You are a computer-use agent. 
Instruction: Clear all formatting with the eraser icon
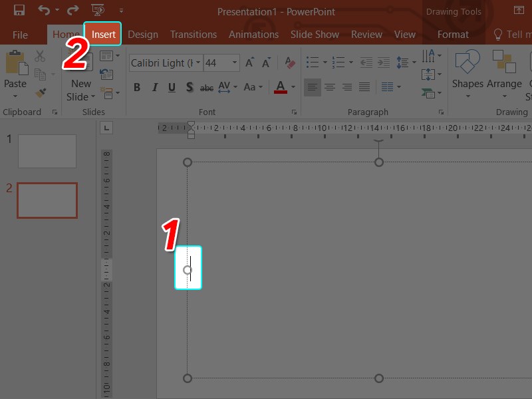[x=289, y=63]
